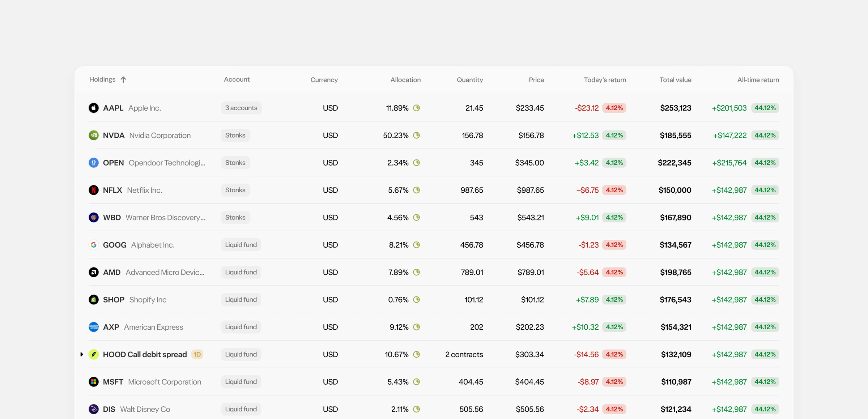Open the 'Microsoft Corporation' holding name
The height and width of the screenshot is (419, 868).
coord(165,382)
